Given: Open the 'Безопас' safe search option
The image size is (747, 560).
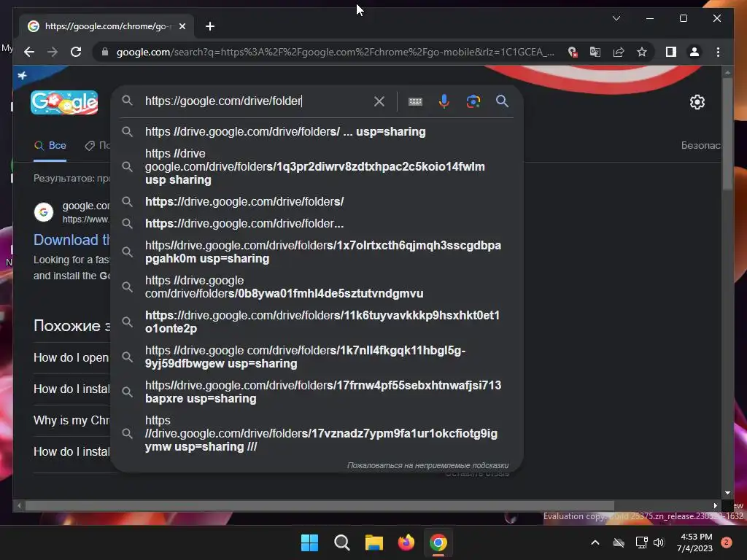Looking at the screenshot, I should [700, 145].
